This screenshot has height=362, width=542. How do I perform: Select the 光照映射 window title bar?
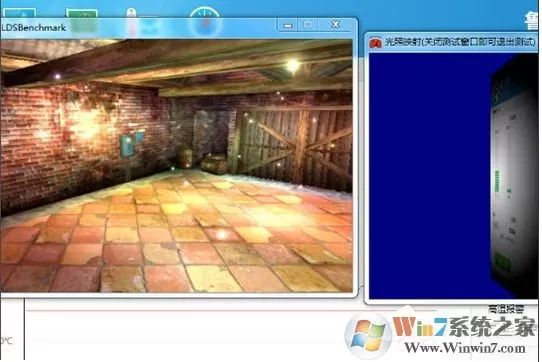pos(453,43)
